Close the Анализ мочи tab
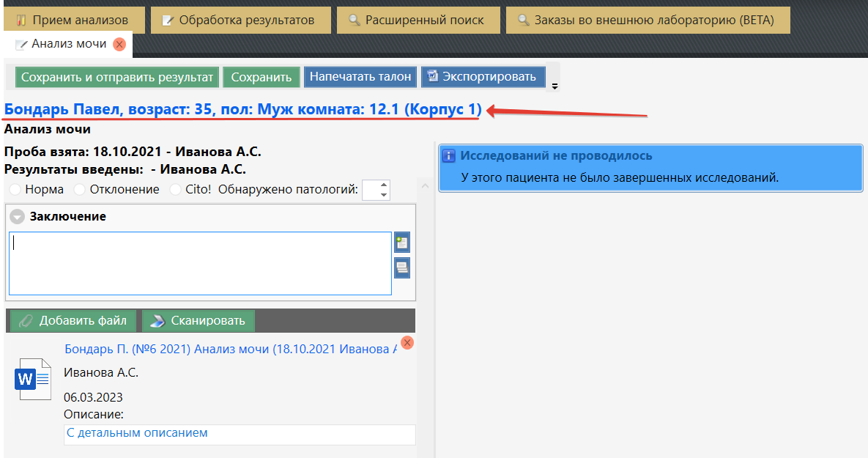This screenshot has width=868, height=458. tap(119, 45)
